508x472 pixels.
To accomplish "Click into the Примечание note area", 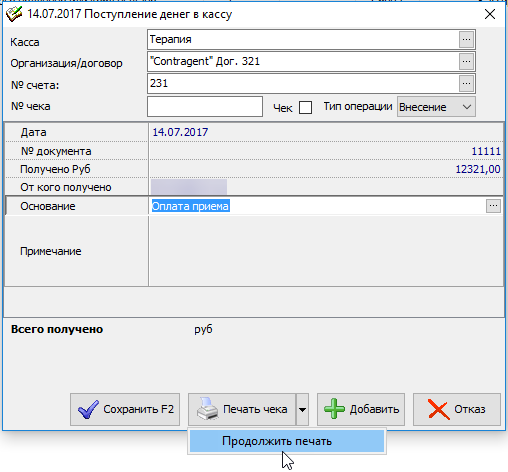I will click(x=326, y=251).
